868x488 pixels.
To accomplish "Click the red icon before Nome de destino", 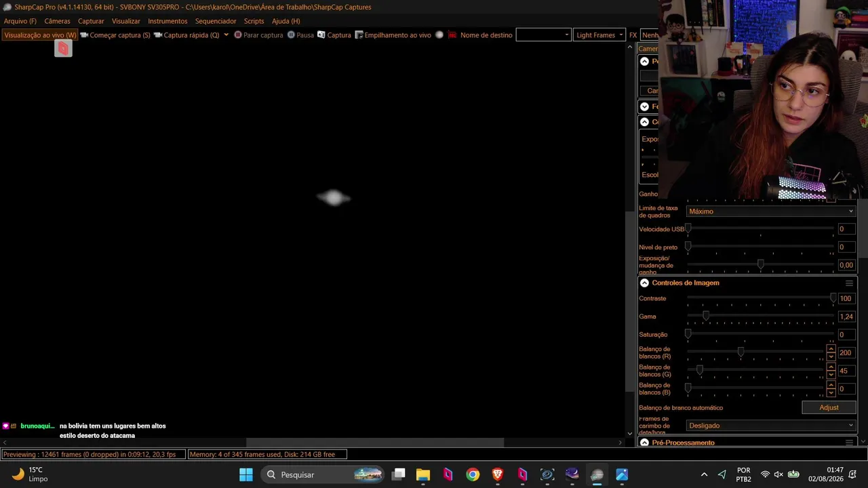I will point(452,35).
